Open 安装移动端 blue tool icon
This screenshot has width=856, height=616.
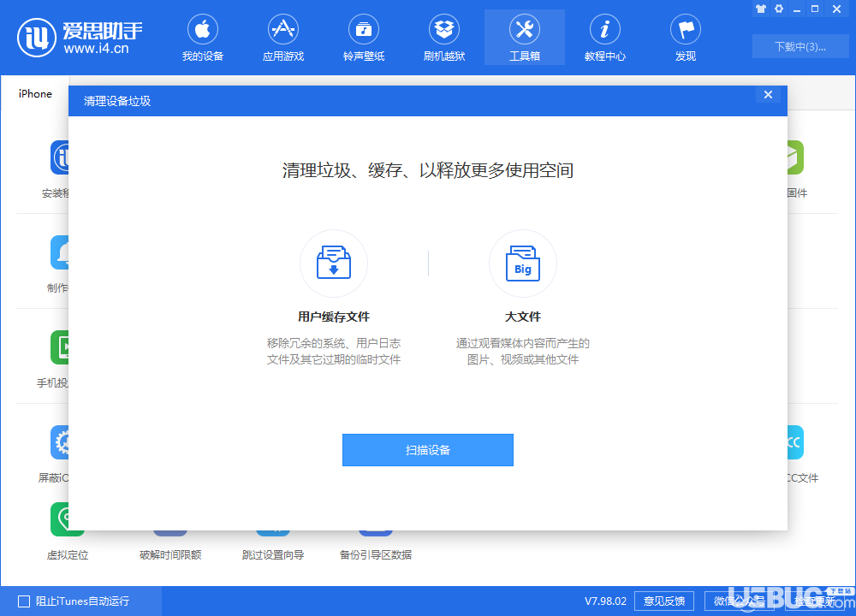coord(60,157)
